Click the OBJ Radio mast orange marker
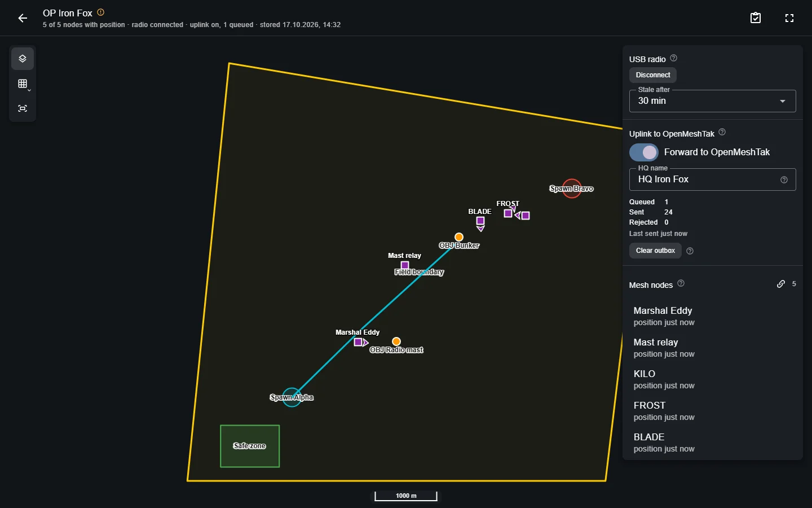Image resolution: width=812 pixels, height=508 pixels. 396,341
